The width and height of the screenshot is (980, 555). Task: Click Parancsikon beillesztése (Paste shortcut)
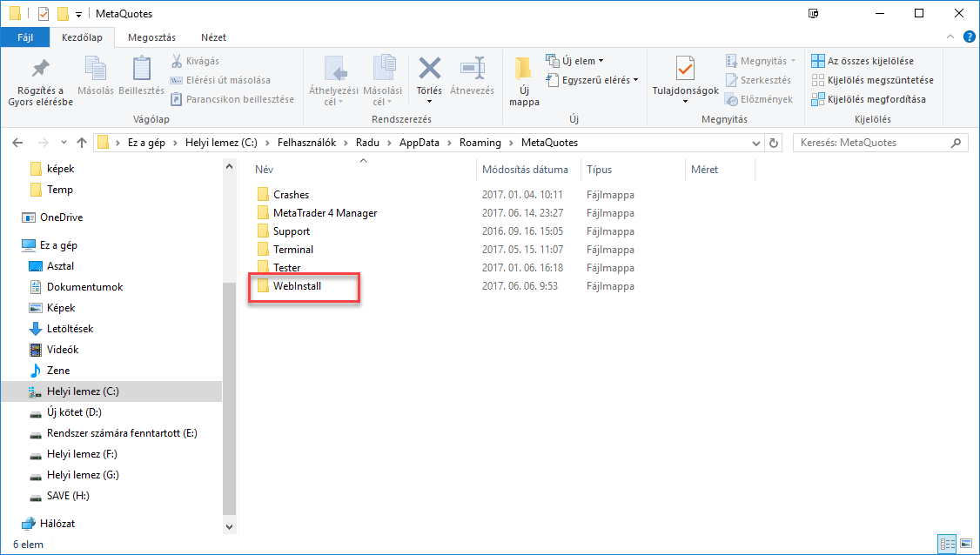(x=232, y=99)
